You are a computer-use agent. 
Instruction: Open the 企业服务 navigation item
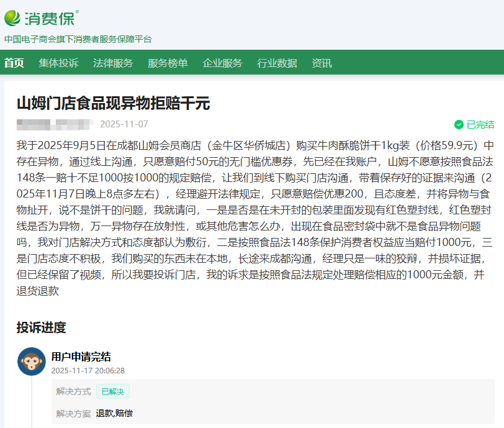tap(222, 63)
